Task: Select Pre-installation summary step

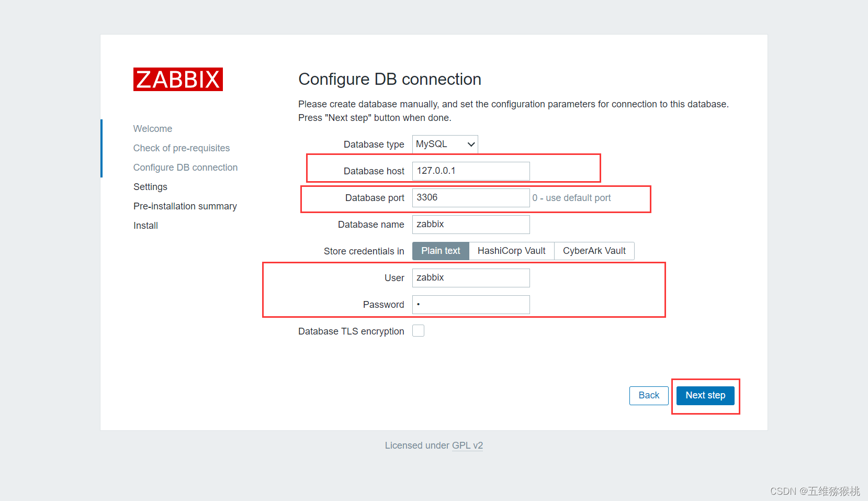Action: [x=185, y=206]
